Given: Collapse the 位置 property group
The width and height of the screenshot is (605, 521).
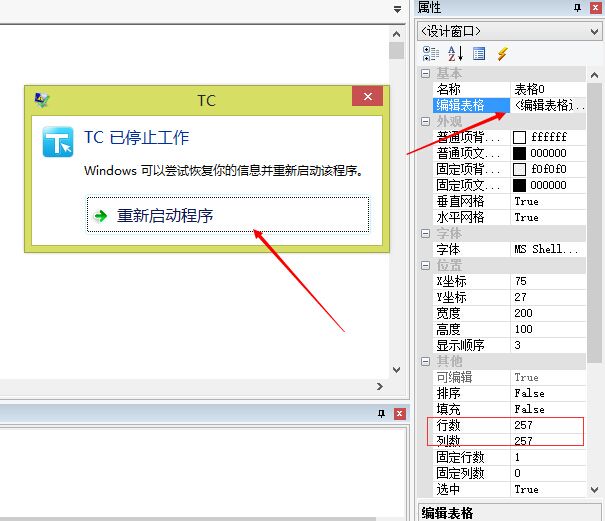Looking at the screenshot, I should 425,266.
